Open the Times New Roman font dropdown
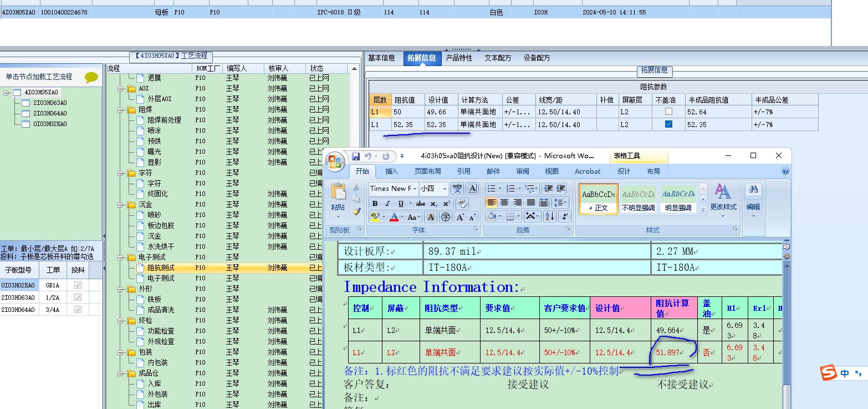 414,189
